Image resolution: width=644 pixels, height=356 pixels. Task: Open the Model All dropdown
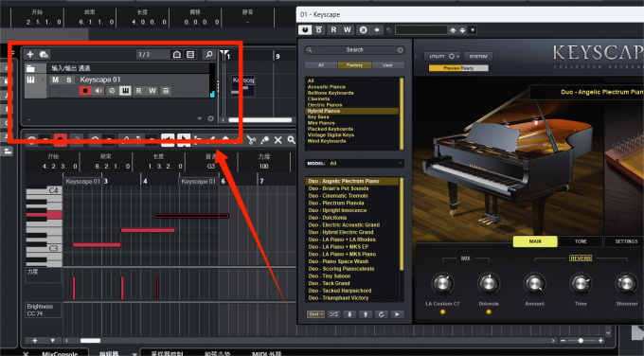354,163
